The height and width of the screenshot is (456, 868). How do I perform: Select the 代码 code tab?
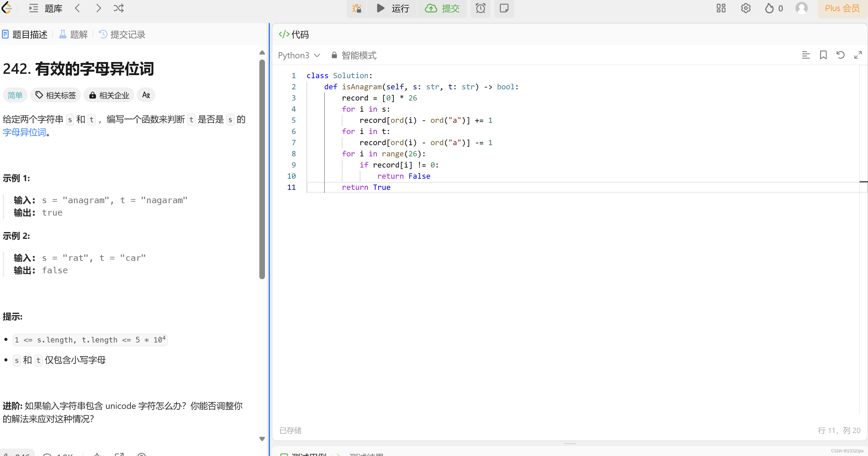(x=294, y=34)
